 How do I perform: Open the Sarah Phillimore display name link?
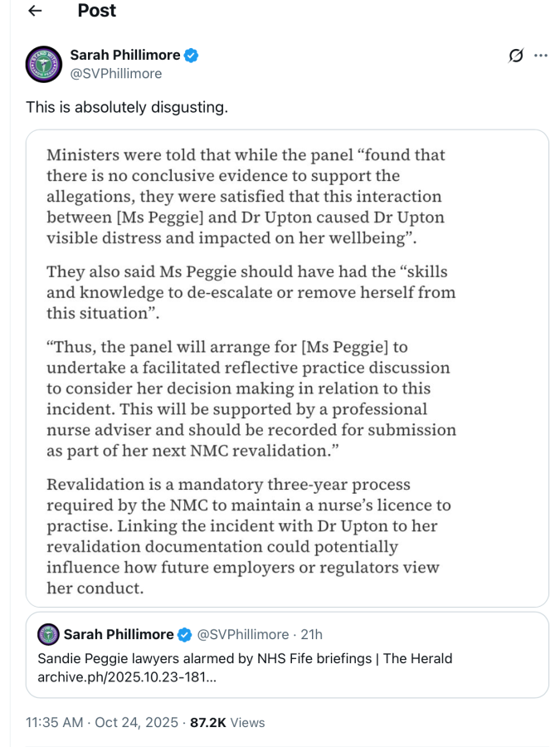click(125, 56)
